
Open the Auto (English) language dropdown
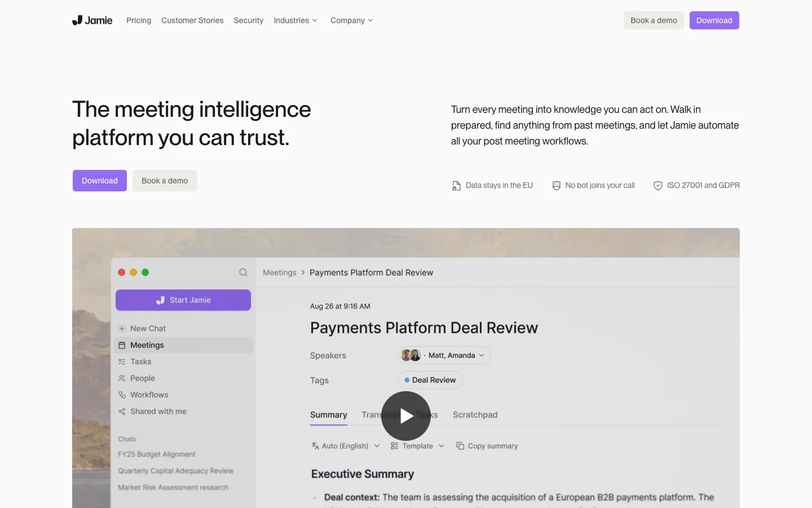pyautogui.click(x=346, y=446)
